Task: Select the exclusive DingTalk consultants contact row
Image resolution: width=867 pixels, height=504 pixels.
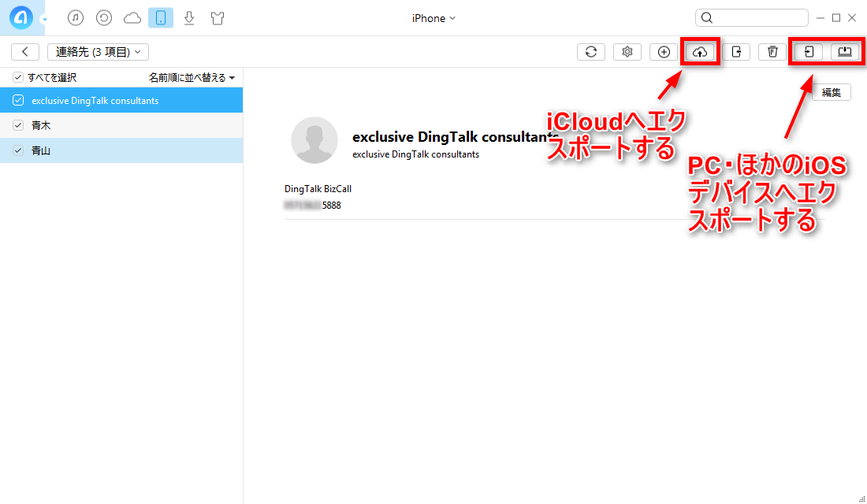Action: (121, 100)
